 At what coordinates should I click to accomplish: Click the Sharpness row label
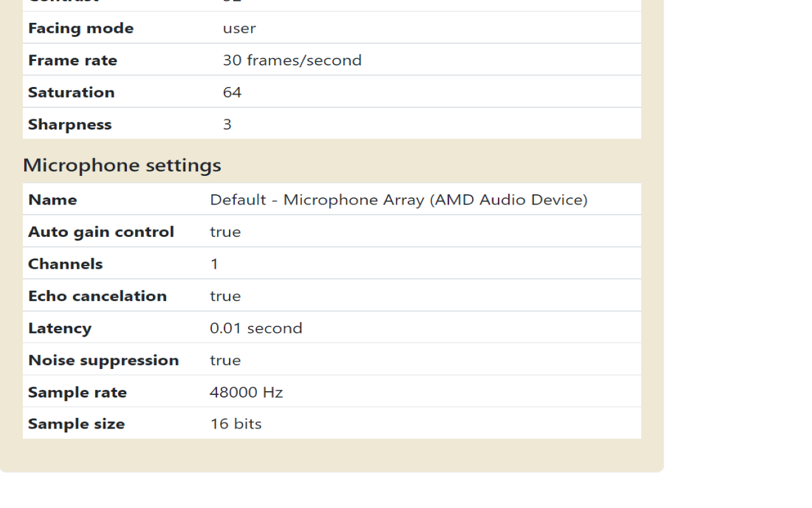pyautogui.click(x=70, y=124)
